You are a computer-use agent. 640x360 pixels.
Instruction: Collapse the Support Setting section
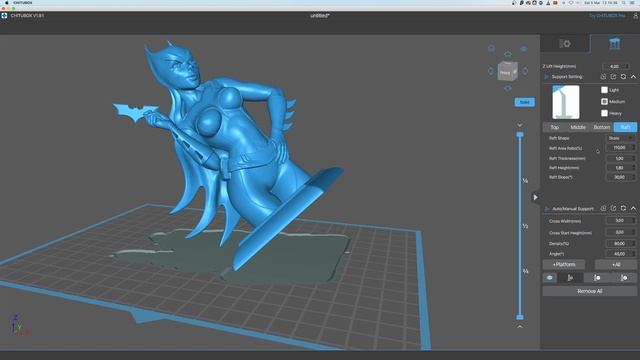pos(633,77)
